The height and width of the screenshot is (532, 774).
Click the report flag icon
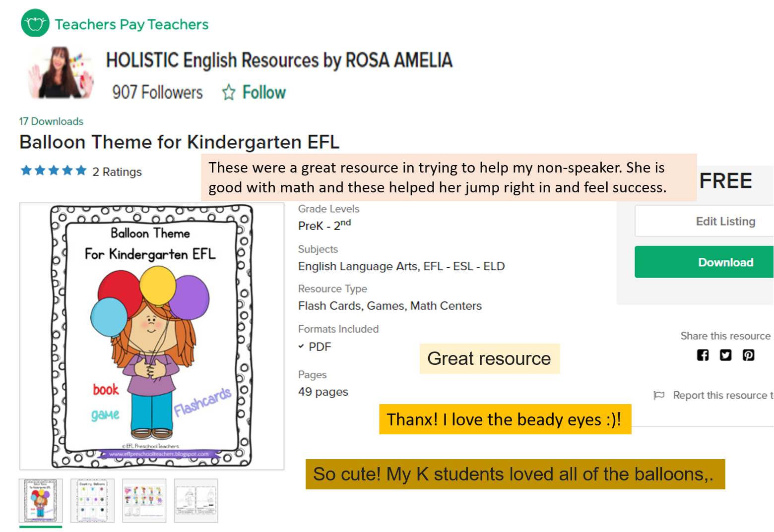tap(659, 395)
